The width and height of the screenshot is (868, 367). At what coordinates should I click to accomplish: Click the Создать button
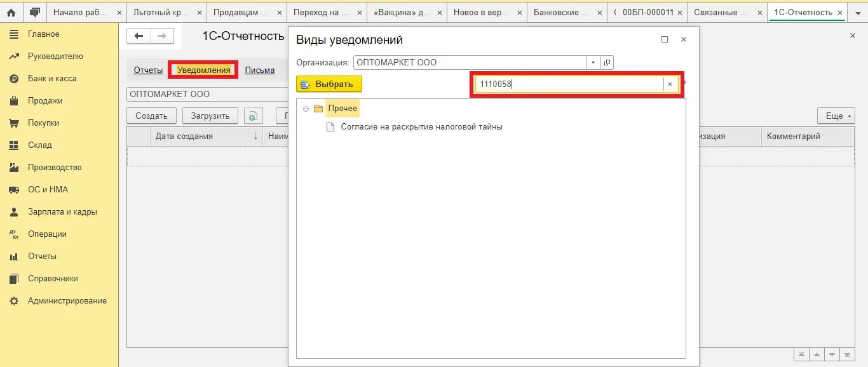click(151, 116)
